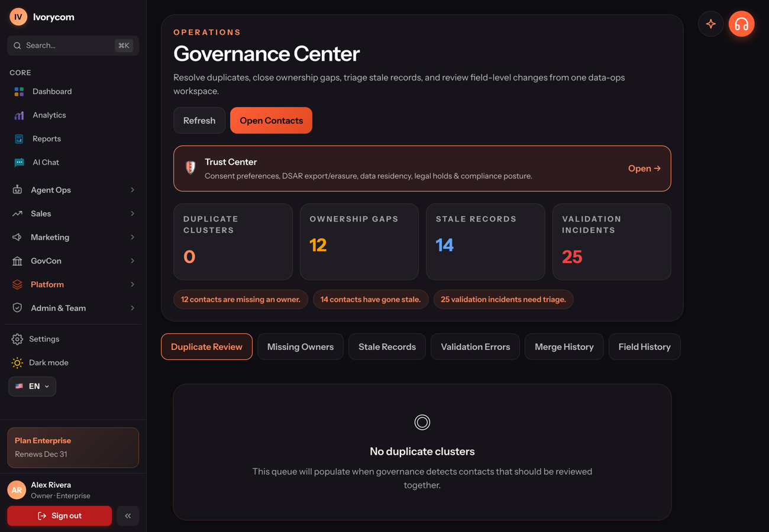769x532 pixels.
Task: Open the Settings gear icon
Action: pyautogui.click(x=17, y=339)
